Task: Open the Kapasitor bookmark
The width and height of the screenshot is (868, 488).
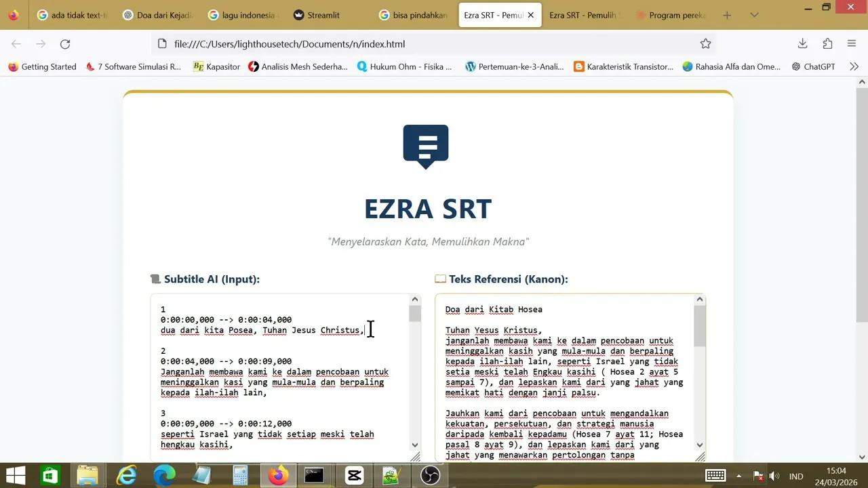Action: coord(216,66)
